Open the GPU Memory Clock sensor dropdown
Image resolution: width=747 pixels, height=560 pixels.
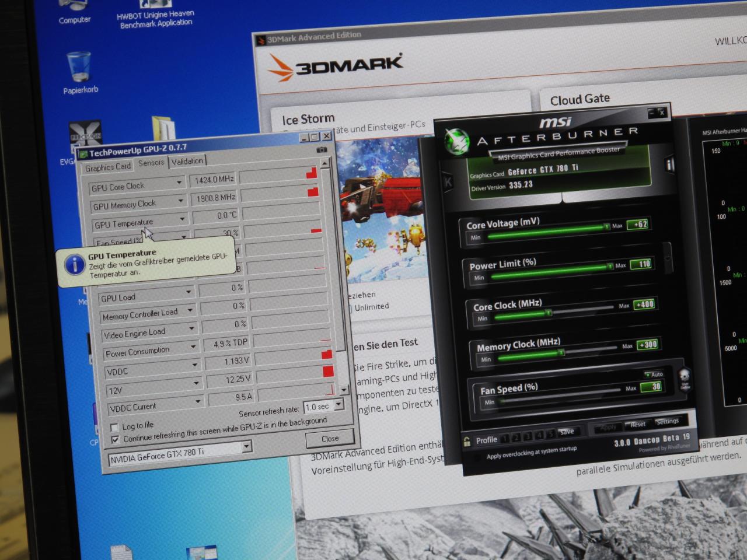click(181, 201)
